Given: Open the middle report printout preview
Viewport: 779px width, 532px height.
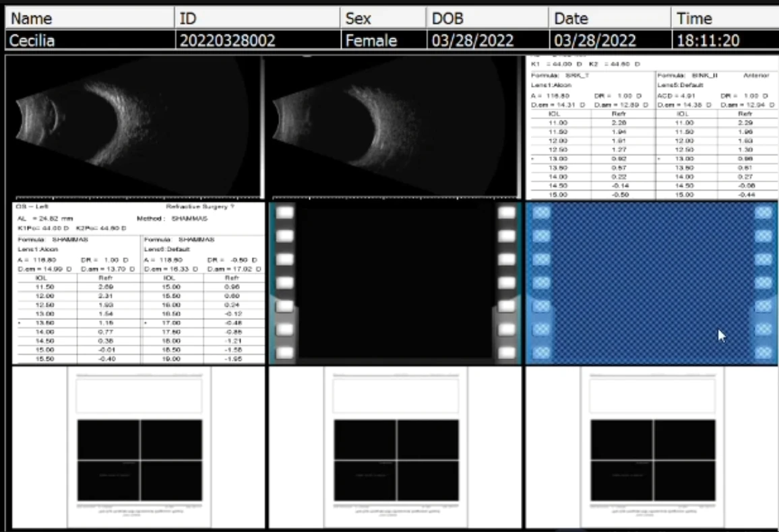Looking at the screenshot, I should point(396,448).
